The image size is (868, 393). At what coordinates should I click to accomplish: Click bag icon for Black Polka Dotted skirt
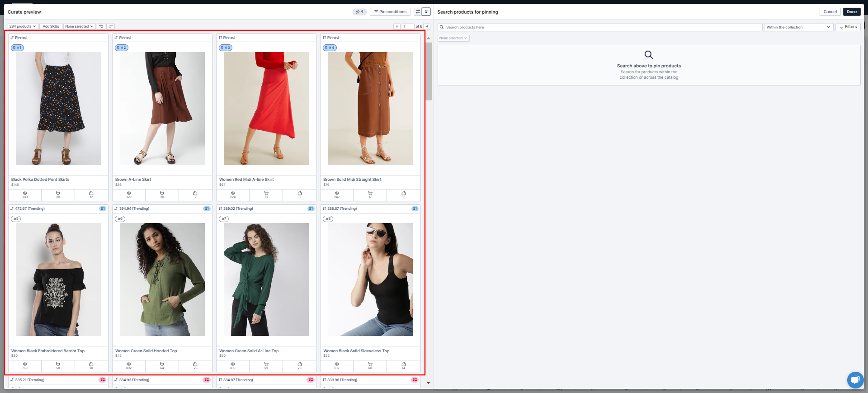point(91,193)
